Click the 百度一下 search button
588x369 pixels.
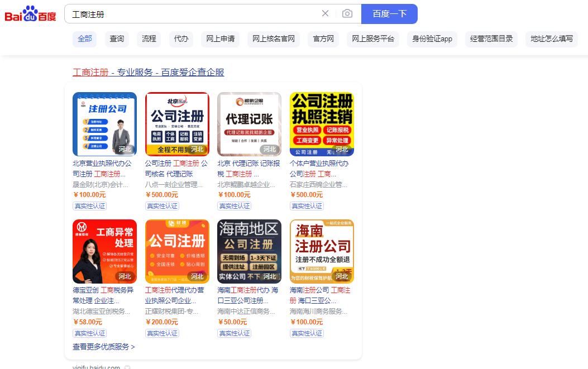point(389,14)
